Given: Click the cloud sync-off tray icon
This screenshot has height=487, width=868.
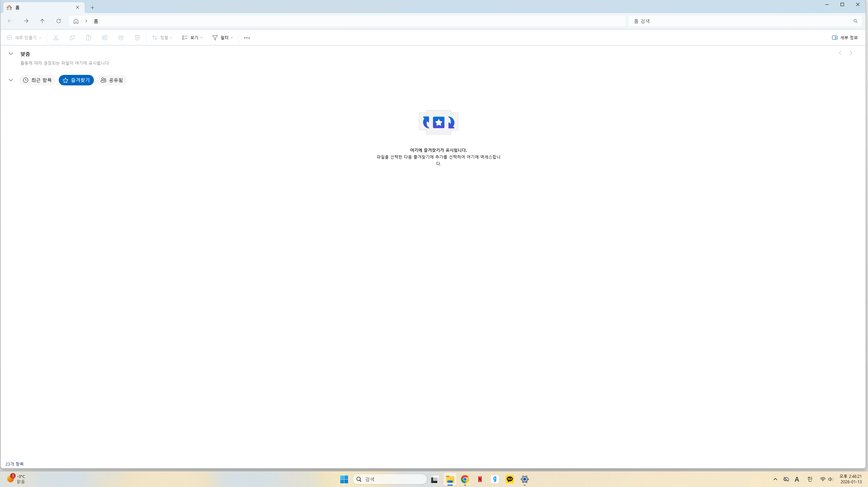Looking at the screenshot, I should tap(786, 479).
